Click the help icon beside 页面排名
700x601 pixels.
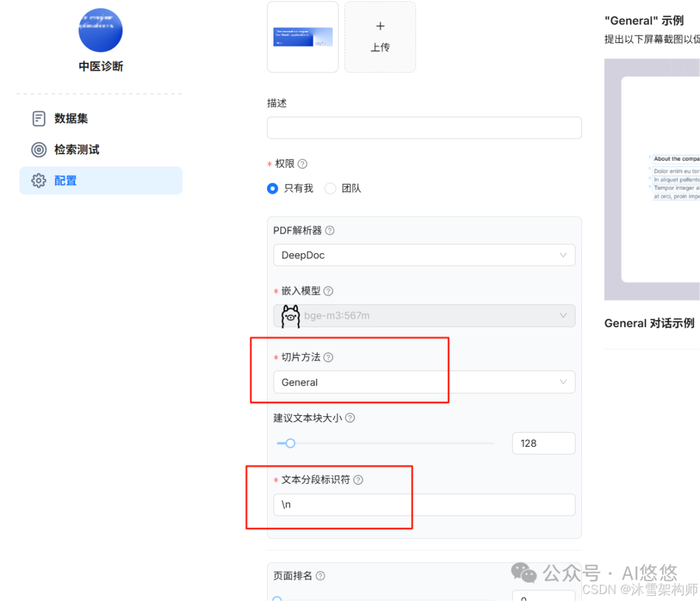coord(321,576)
